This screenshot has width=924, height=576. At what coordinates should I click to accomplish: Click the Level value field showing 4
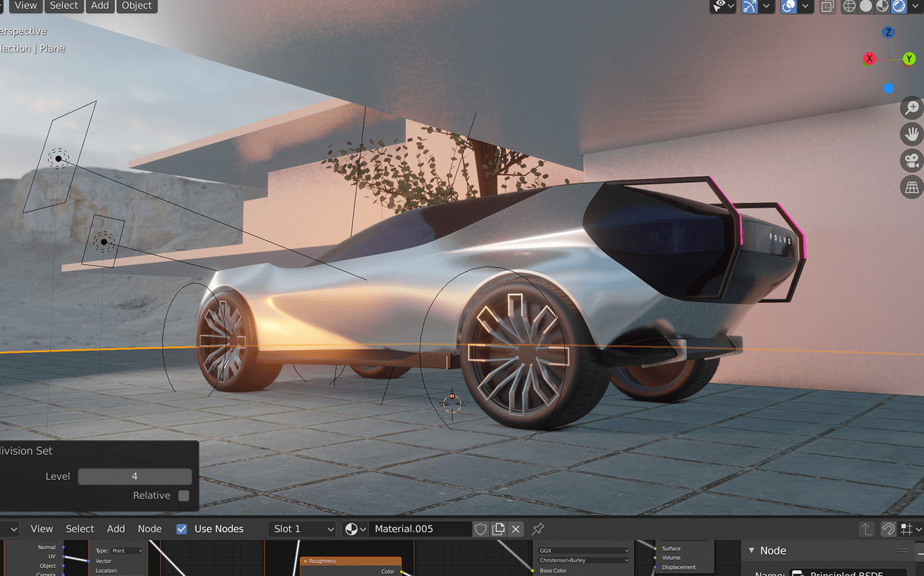pos(135,476)
